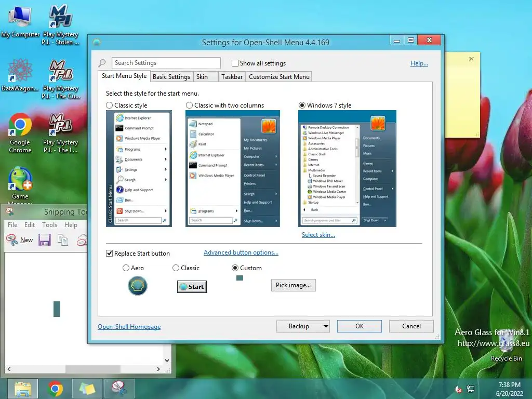Open Chrome from the taskbar

pos(55,389)
